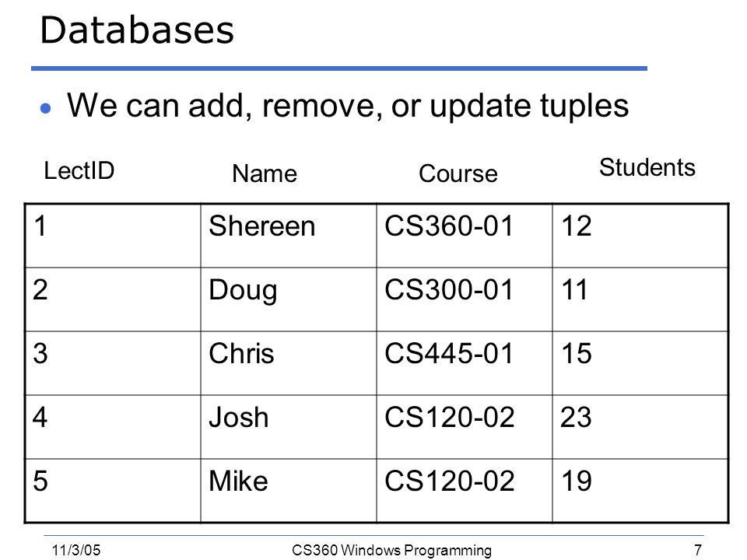Click the CS445-01 course cell
The image size is (747, 560).
[465, 363]
